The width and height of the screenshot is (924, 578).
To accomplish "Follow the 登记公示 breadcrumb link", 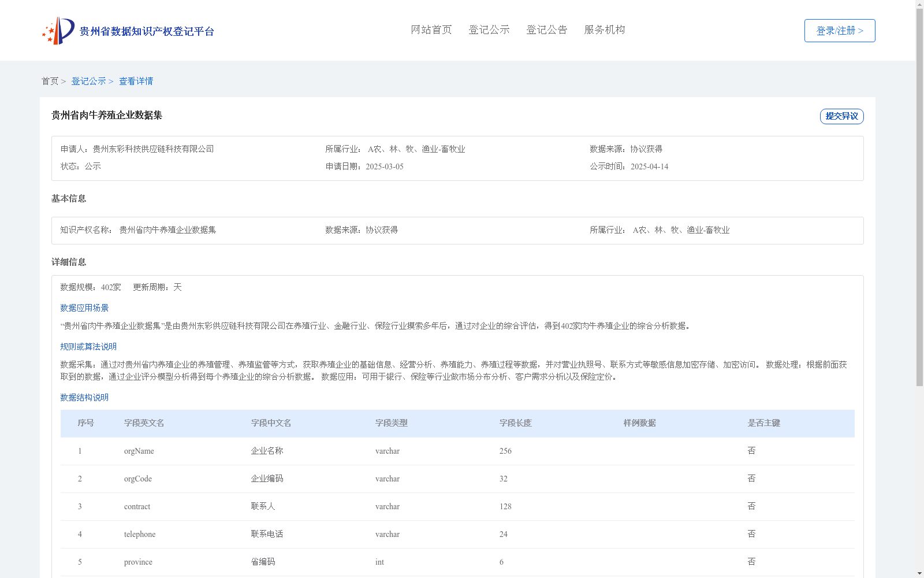I will (88, 81).
